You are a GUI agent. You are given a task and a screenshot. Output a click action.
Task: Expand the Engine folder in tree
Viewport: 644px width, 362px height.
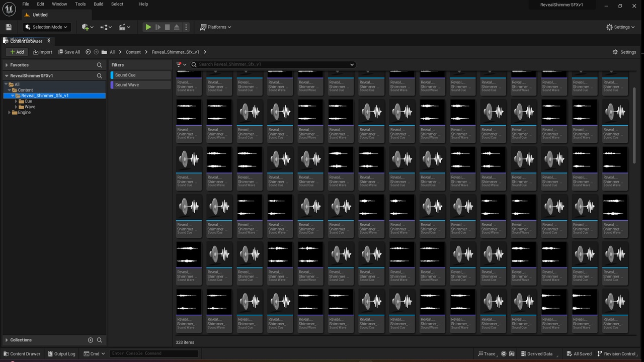9,112
